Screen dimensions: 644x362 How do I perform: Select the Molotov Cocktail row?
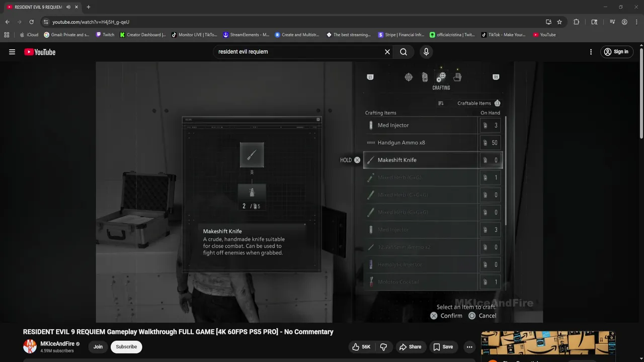[x=433, y=282]
